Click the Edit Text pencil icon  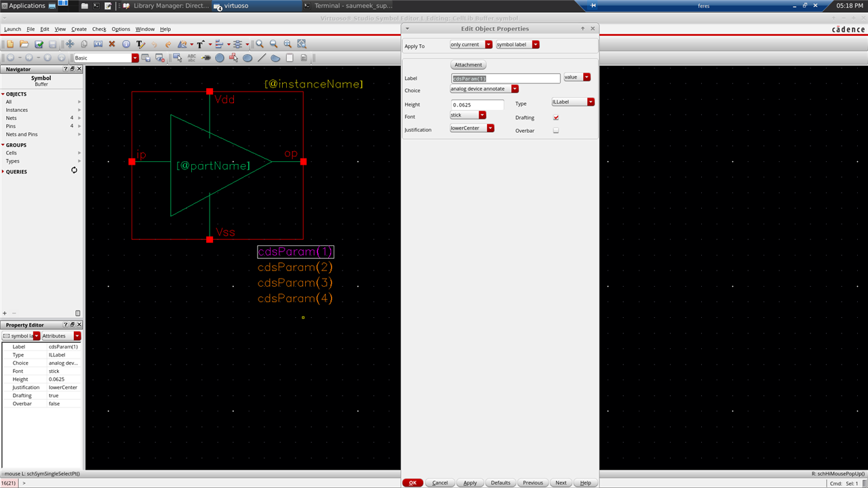click(140, 44)
